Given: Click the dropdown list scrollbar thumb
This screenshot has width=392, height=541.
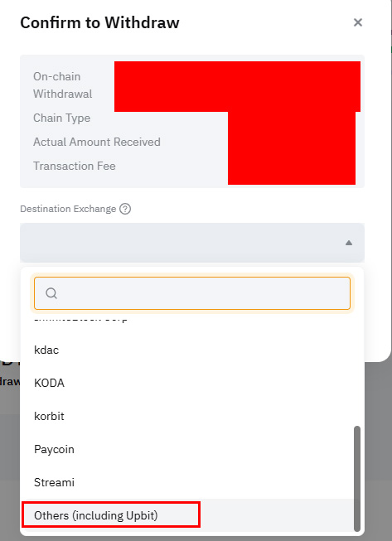Looking at the screenshot, I should coord(357,479).
